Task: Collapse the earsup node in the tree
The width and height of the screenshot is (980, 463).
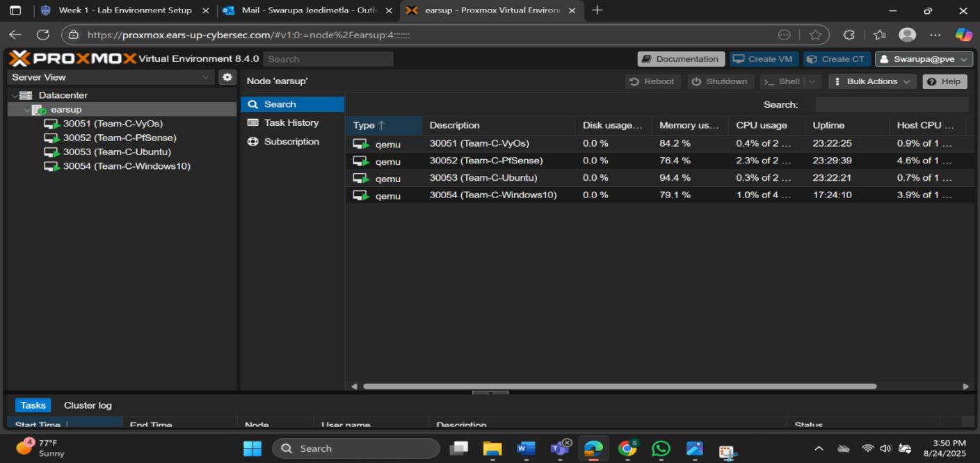Action: [x=26, y=109]
